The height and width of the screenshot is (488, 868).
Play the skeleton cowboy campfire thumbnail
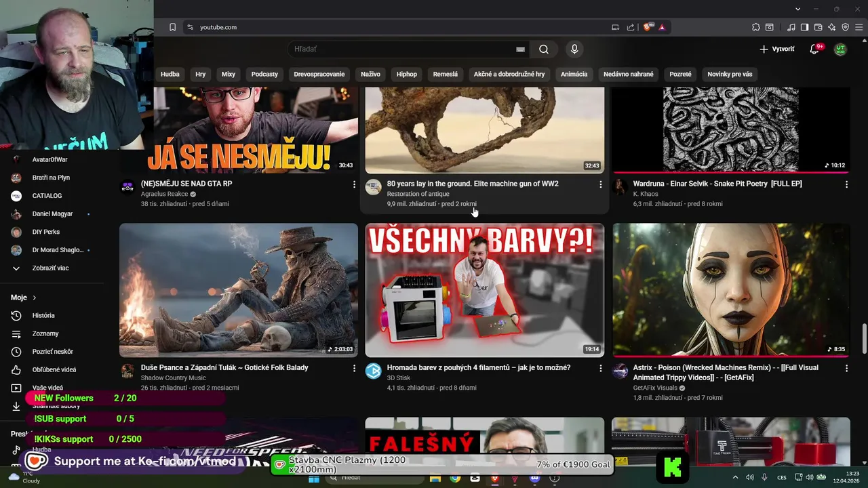239,290
